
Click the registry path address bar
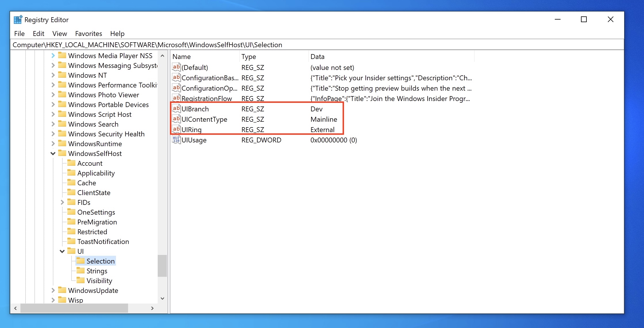point(317,45)
